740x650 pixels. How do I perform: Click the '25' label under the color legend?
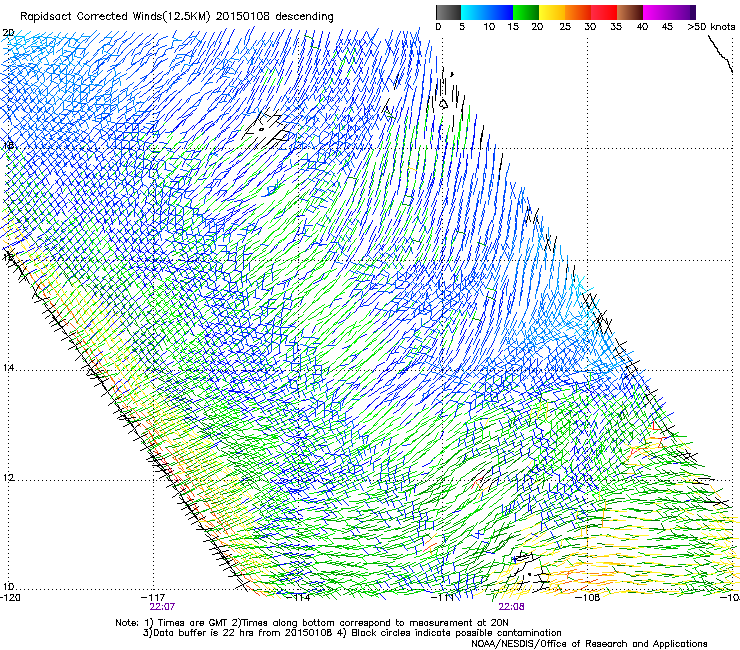[x=565, y=27]
